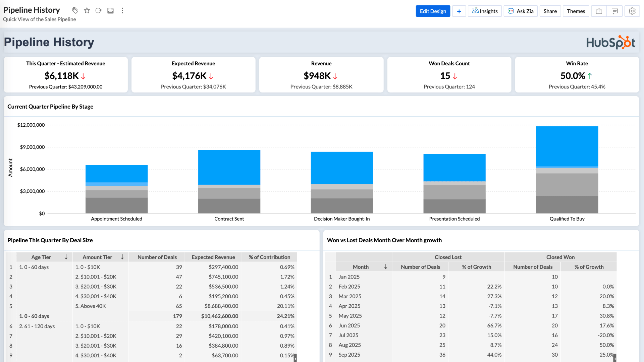Viewport: 644px width, 362px height.
Task: Click Quick View of the Sales Pipeline subtitle
Action: tap(40, 19)
